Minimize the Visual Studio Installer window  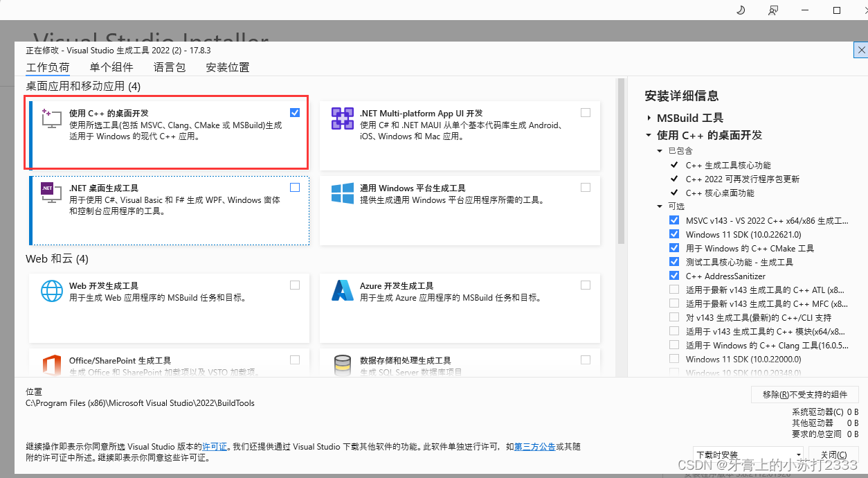coord(805,10)
